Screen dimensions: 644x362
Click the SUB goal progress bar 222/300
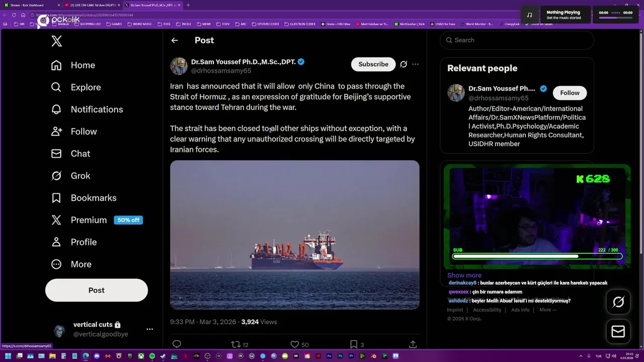click(x=537, y=256)
